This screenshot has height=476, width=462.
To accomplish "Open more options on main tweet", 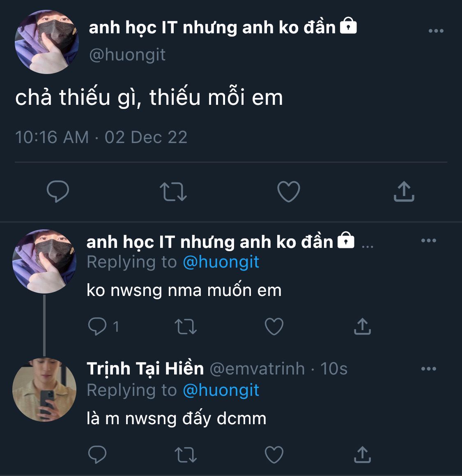I will tap(436, 31).
